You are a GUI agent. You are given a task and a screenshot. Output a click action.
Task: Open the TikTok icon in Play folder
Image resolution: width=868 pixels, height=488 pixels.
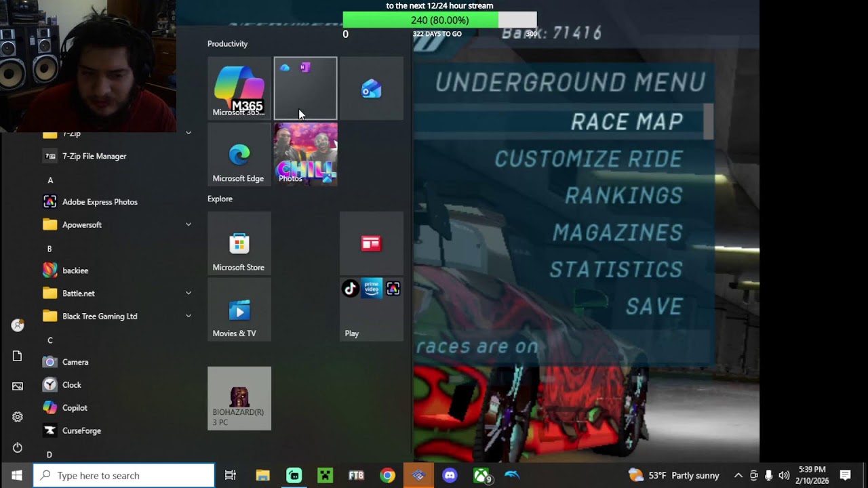pos(350,289)
